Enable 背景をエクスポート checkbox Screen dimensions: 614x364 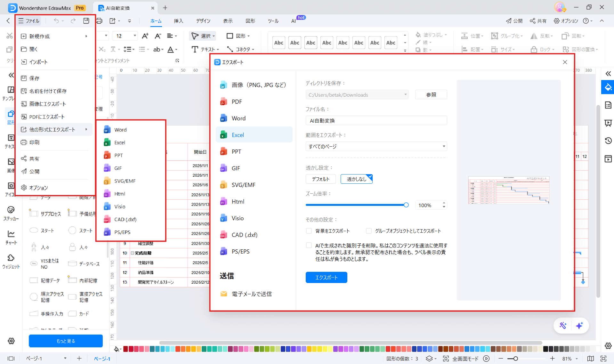pos(309,231)
